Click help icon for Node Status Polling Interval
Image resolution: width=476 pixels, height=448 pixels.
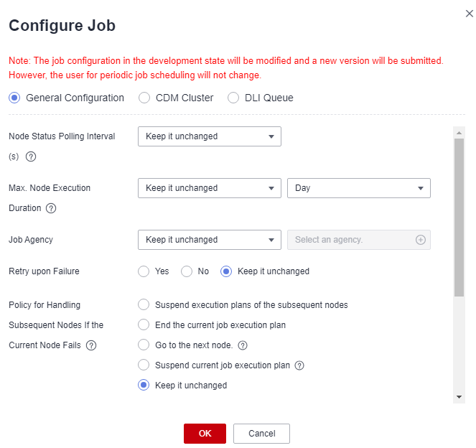pos(31,157)
